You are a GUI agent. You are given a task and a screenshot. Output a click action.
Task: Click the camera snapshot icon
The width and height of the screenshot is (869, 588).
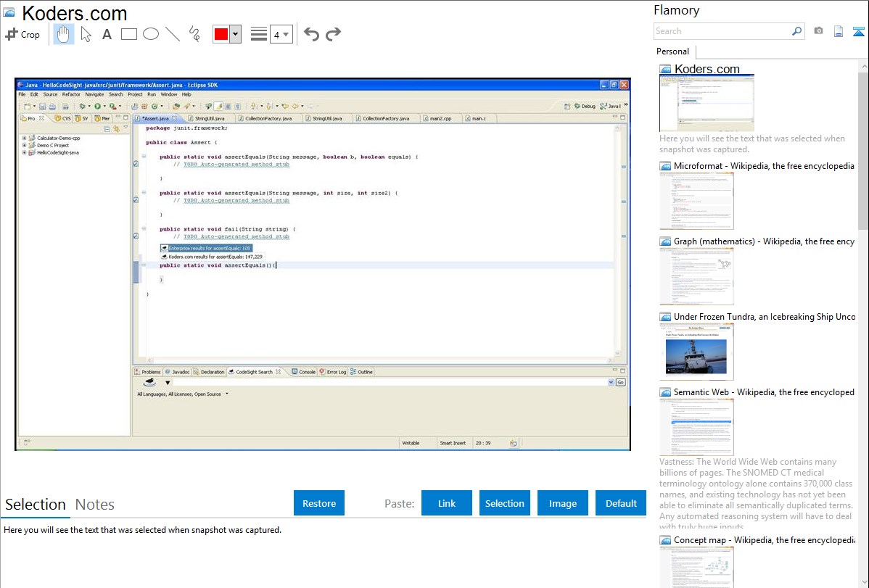coord(818,31)
